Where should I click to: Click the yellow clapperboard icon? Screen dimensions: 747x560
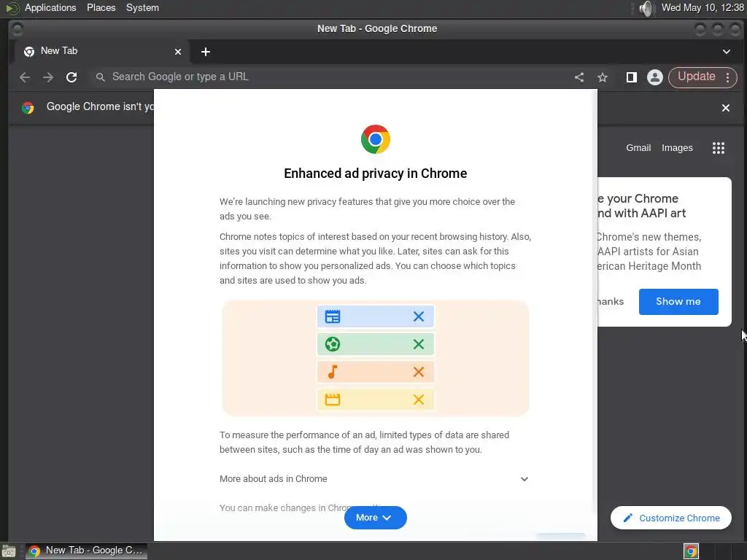pos(333,400)
